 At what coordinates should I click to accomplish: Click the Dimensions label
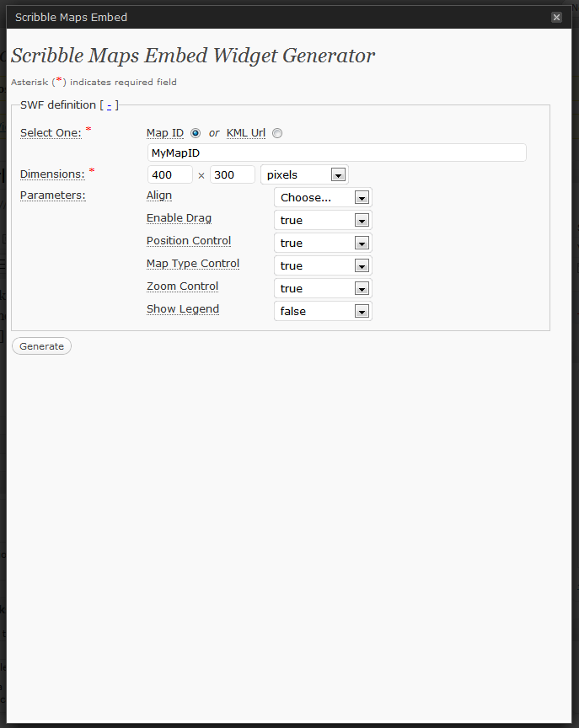tap(52, 174)
